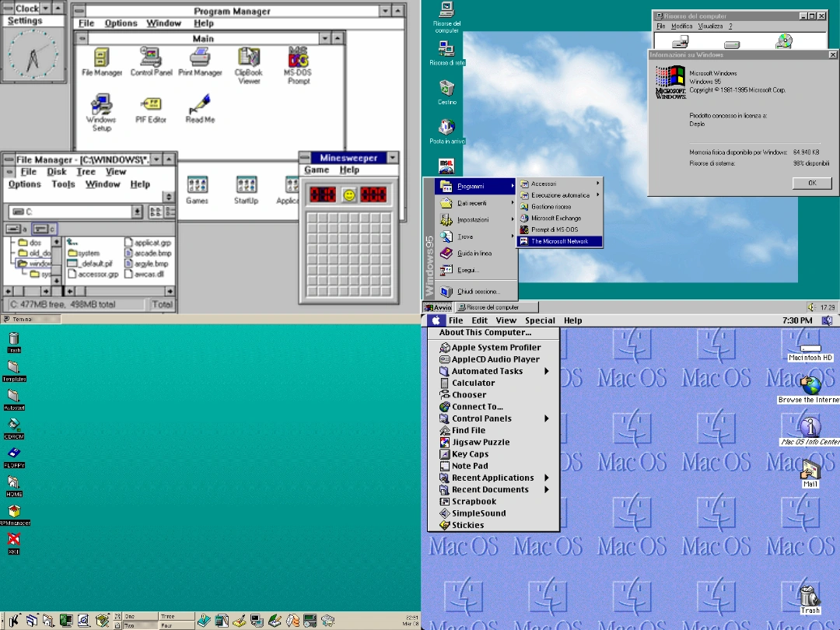Open Macintosh HD on the Mac desktop
This screenshot has height=630, width=840.
(810, 348)
